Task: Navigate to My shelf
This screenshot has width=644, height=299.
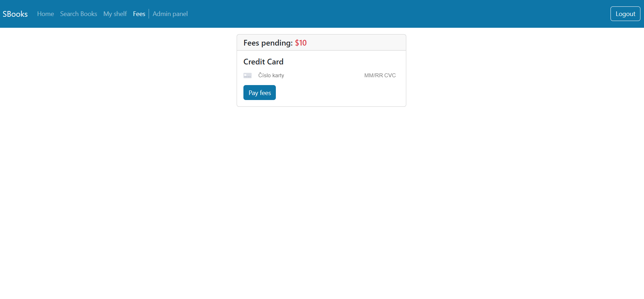Action: (115, 14)
